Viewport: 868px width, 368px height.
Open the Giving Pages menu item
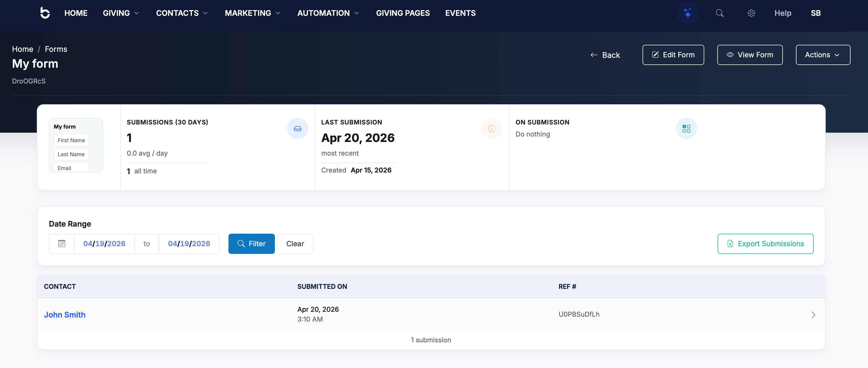click(403, 13)
